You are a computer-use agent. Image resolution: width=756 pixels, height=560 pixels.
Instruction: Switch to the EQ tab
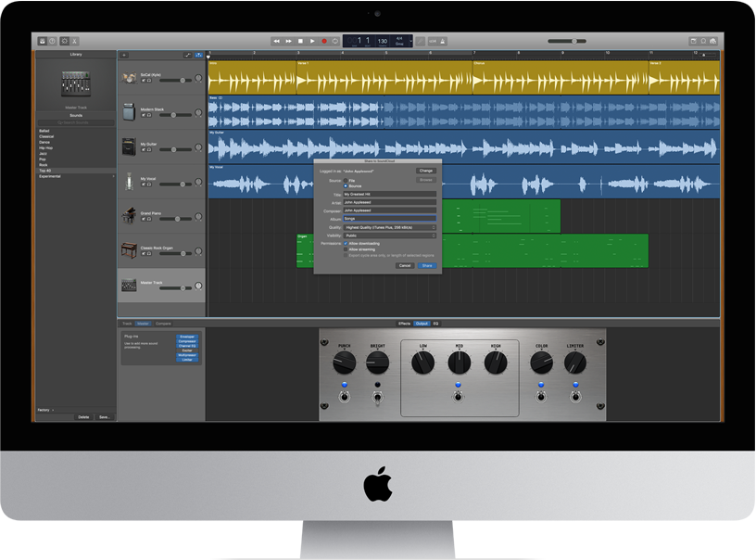pyautogui.click(x=435, y=324)
